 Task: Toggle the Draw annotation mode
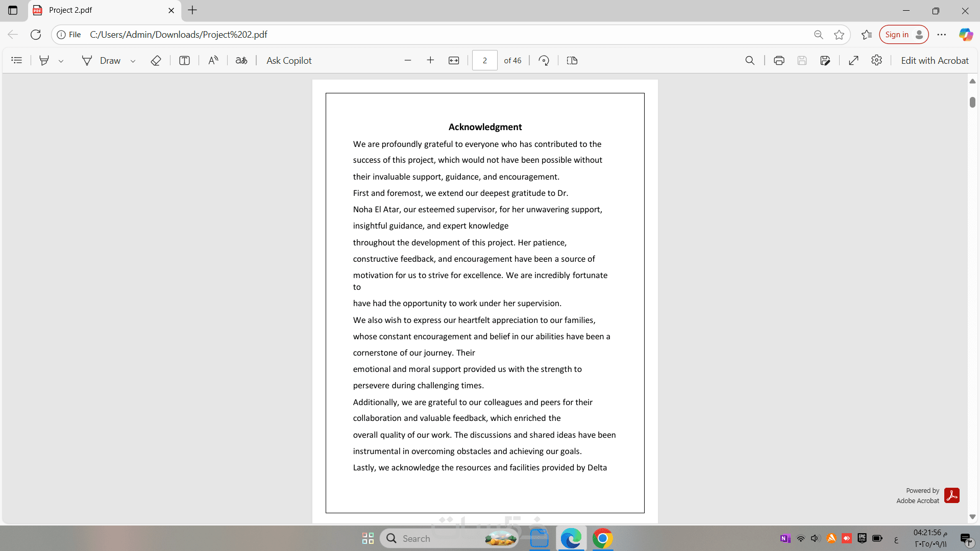click(x=102, y=60)
